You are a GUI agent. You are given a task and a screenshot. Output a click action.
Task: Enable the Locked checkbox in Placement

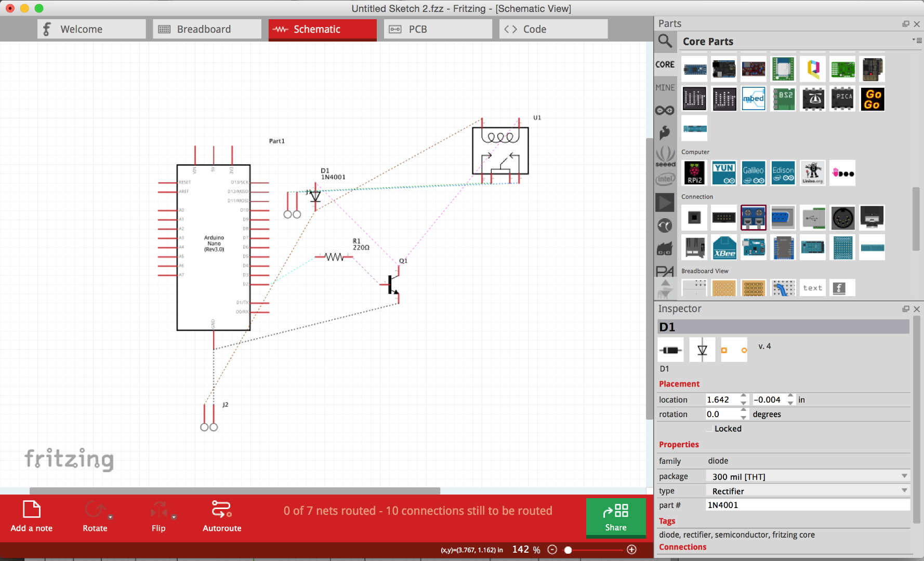[x=710, y=428]
